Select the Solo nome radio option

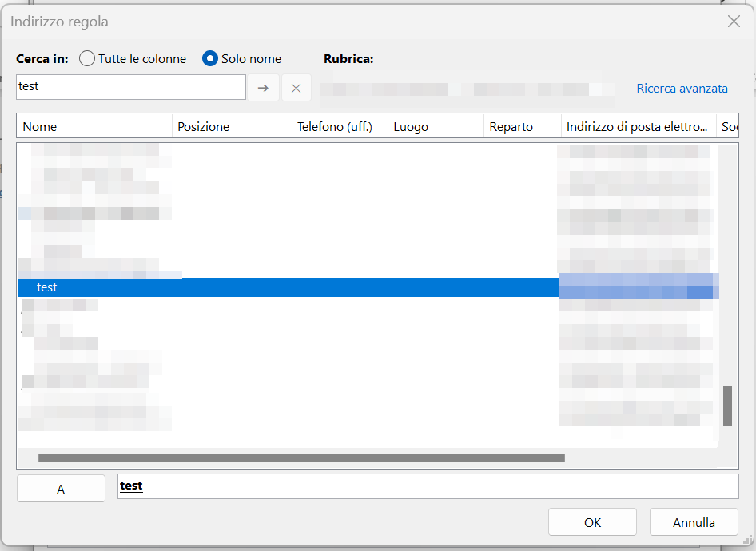(210, 58)
